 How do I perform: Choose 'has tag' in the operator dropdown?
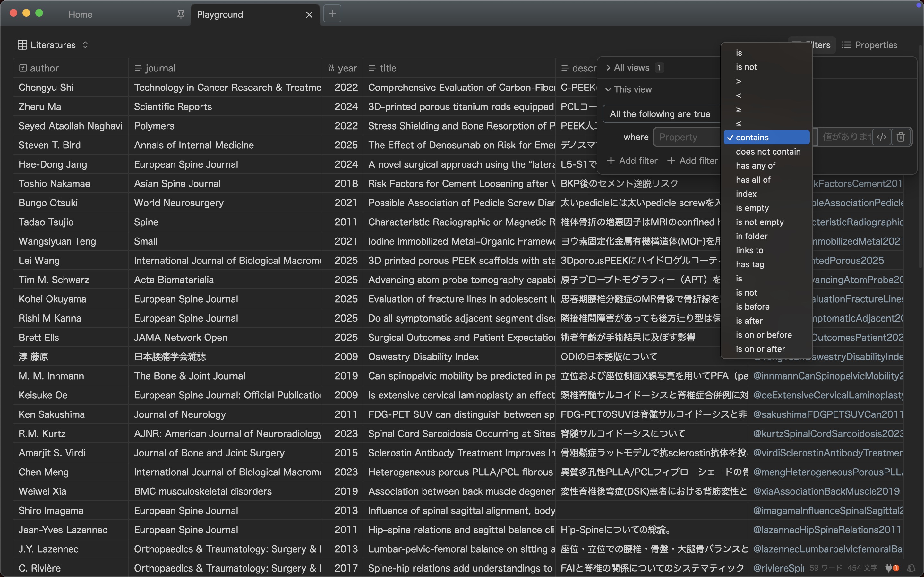coord(750,264)
